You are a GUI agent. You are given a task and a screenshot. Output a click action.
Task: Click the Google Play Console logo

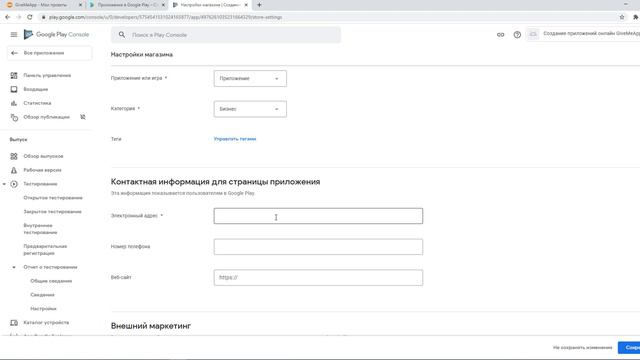click(56, 35)
